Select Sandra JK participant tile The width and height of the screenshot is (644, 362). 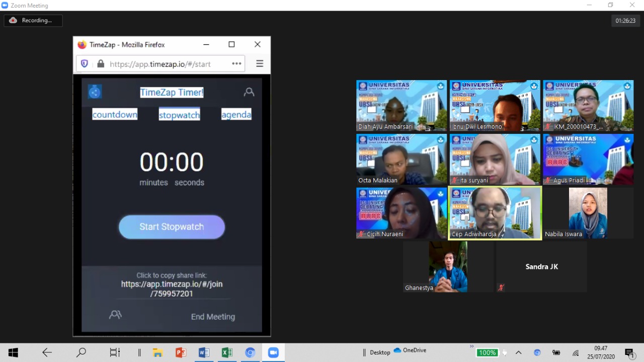coord(541,267)
